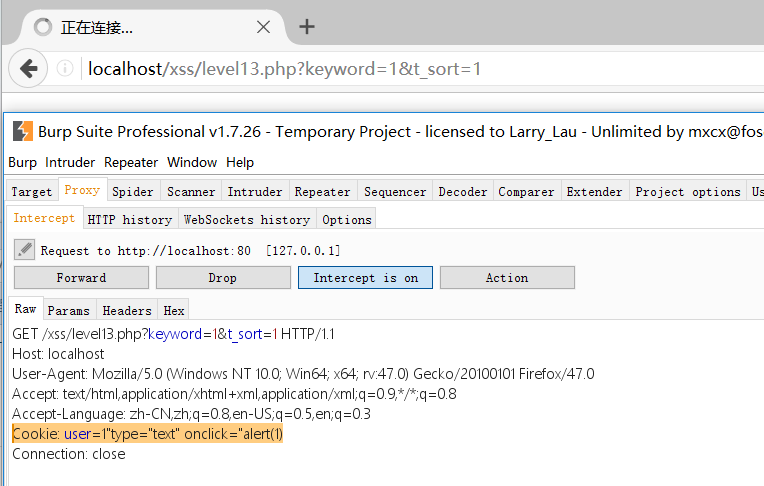The width and height of the screenshot is (764, 486).
Task: Open the Project options tab
Action: point(688,192)
